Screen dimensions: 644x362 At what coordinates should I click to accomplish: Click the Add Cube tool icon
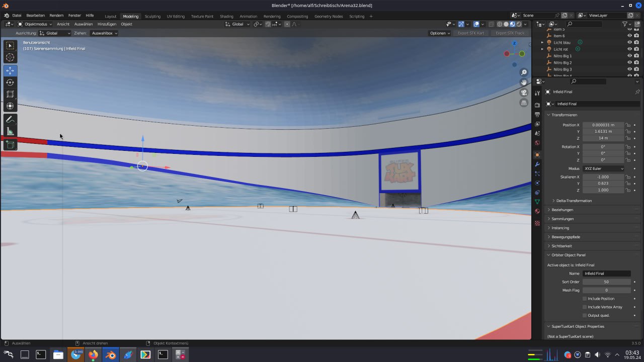point(10,145)
